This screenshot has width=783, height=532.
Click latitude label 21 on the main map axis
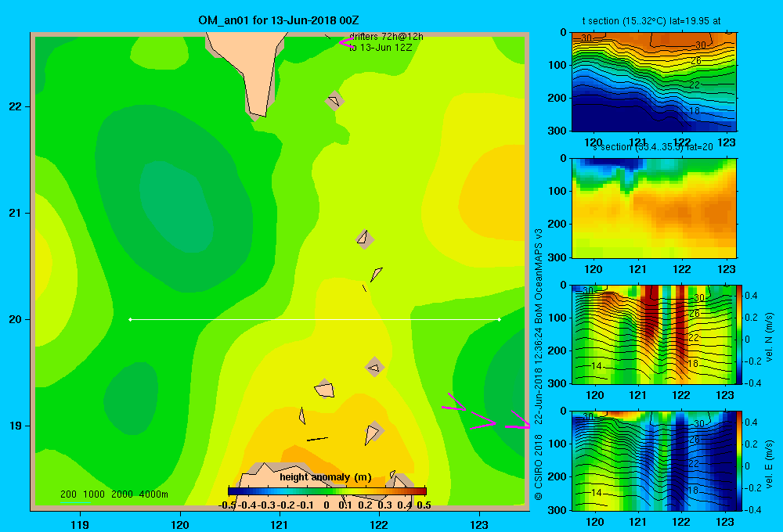click(16, 213)
